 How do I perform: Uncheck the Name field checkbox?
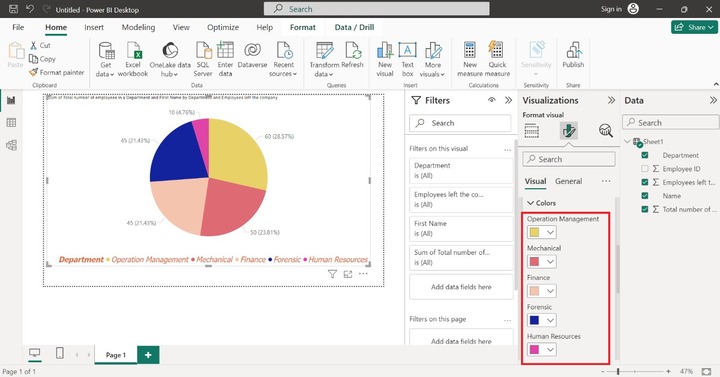645,196
